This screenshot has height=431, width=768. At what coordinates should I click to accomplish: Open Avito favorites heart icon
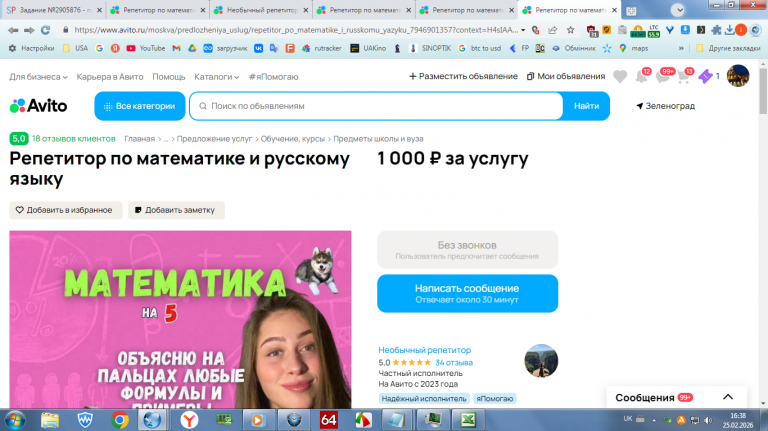point(620,76)
